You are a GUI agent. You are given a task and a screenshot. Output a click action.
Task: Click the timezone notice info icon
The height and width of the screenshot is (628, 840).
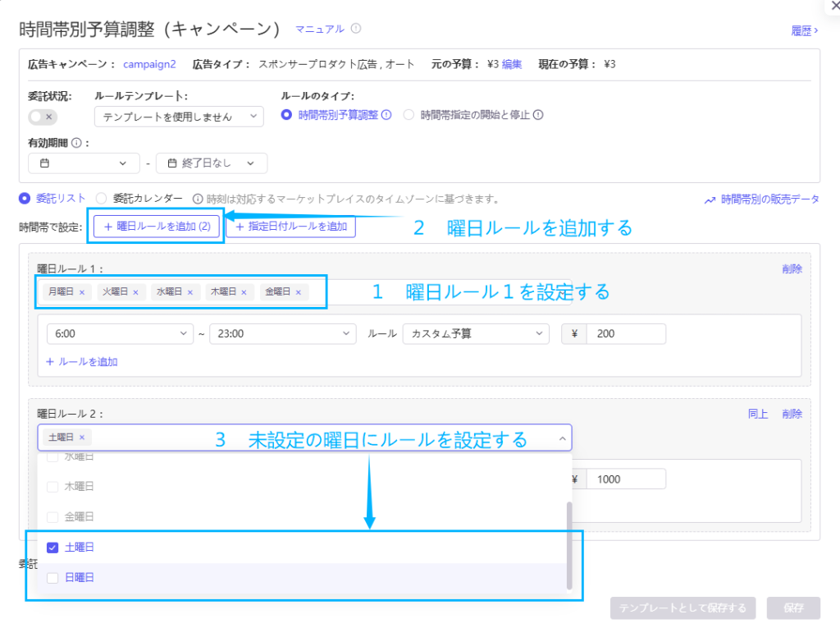[198, 199]
